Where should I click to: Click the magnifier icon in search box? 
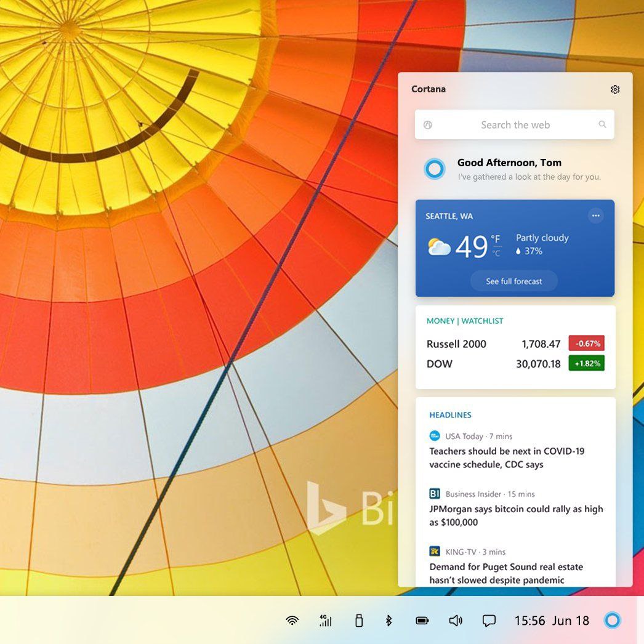(602, 125)
